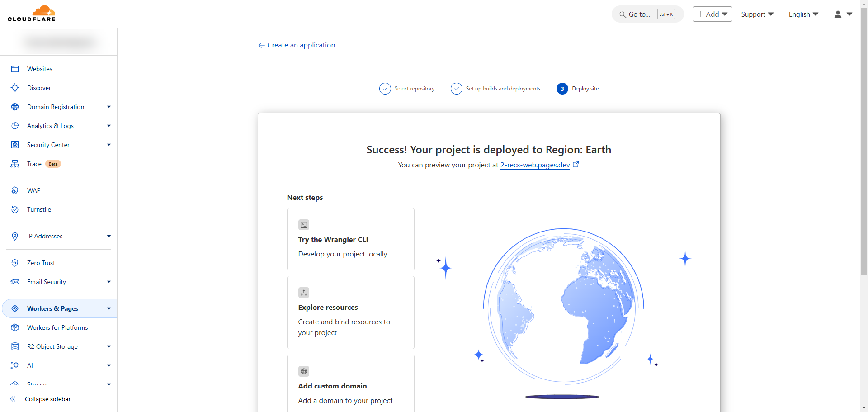Image resolution: width=868 pixels, height=412 pixels.
Task: Open the Websites sidebar icon
Action: tap(15, 69)
